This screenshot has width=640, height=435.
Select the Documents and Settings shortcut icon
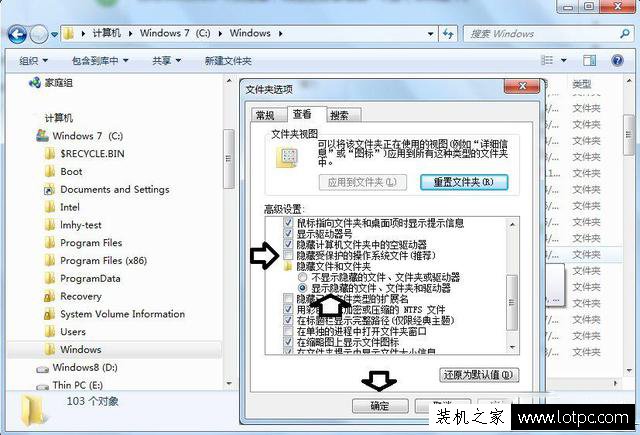click(49, 190)
